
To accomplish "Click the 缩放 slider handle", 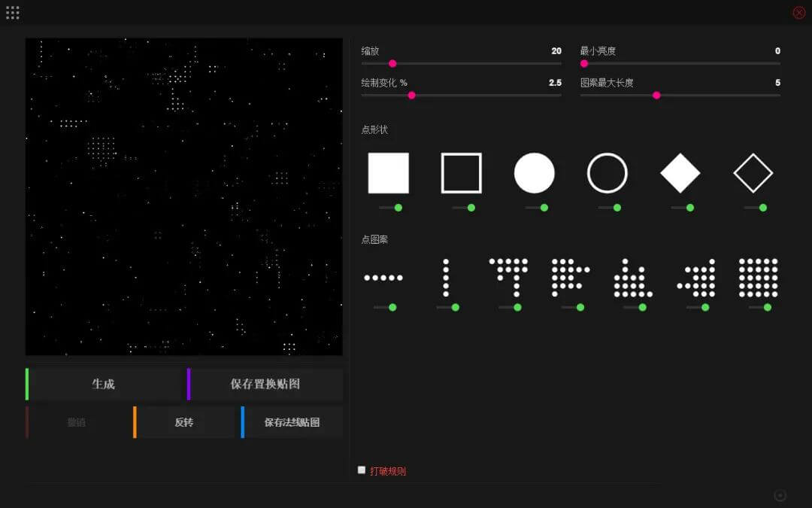I will pos(392,64).
